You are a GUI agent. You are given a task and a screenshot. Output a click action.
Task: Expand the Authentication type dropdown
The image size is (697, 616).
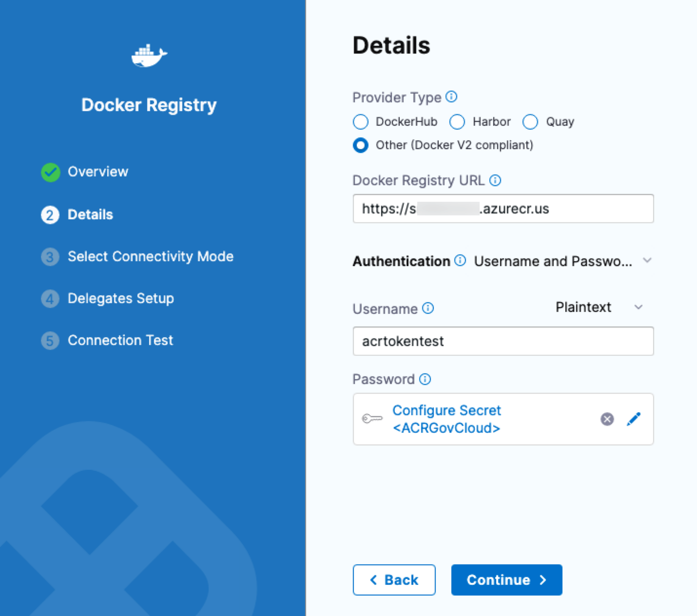(647, 261)
